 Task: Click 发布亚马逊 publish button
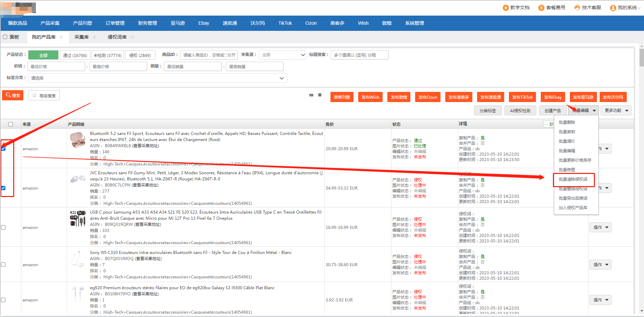pyautogui.click(x=583, y=97)
